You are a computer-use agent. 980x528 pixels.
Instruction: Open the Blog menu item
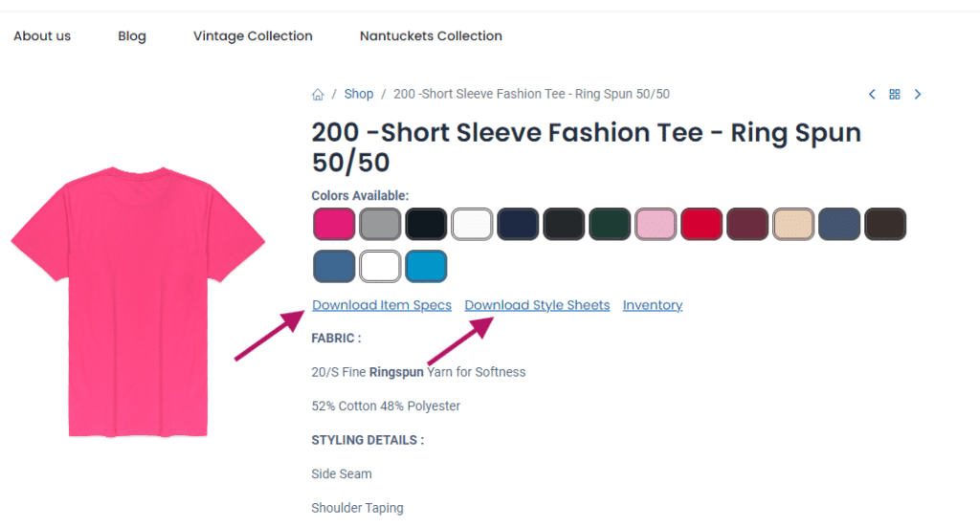[x=132, y=36]
